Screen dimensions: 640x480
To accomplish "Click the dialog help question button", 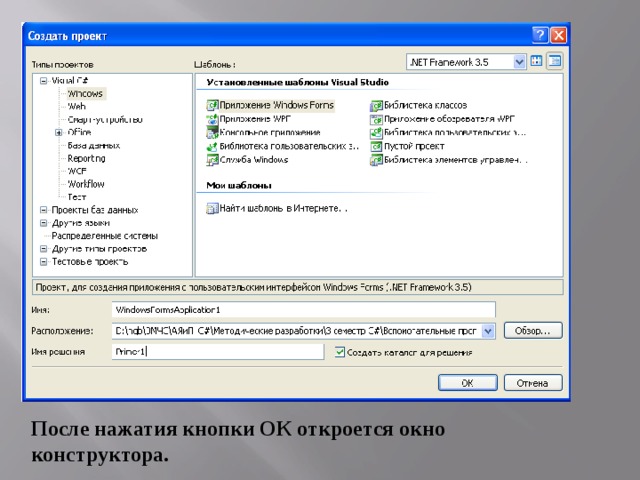I will [540, 35].
